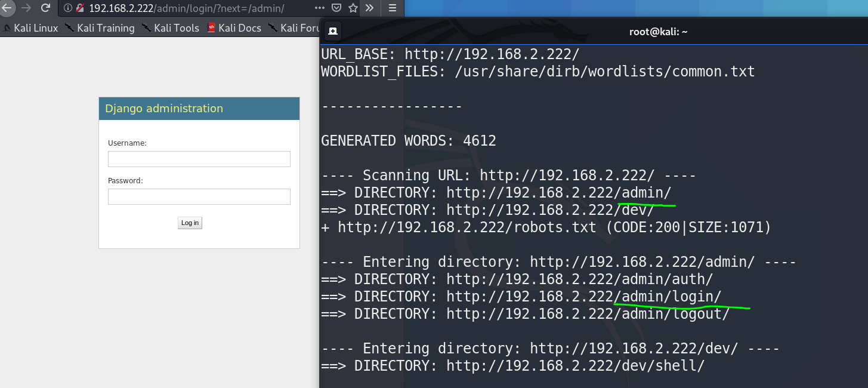The height and width of the screenshot is (388, 868).
Task: Expand the toolbar overflow chevron
Action: pyautogui.click(x=369, y=8)
